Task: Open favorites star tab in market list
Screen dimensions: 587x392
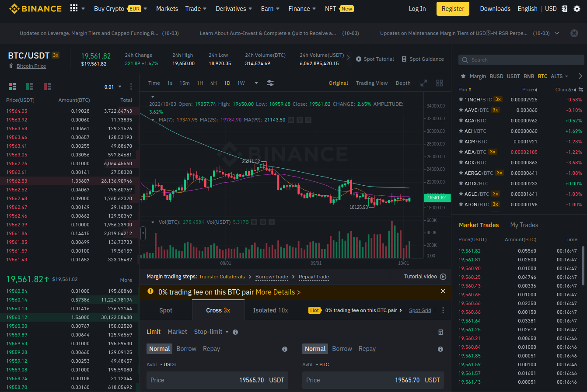Action: click(463, 76)
